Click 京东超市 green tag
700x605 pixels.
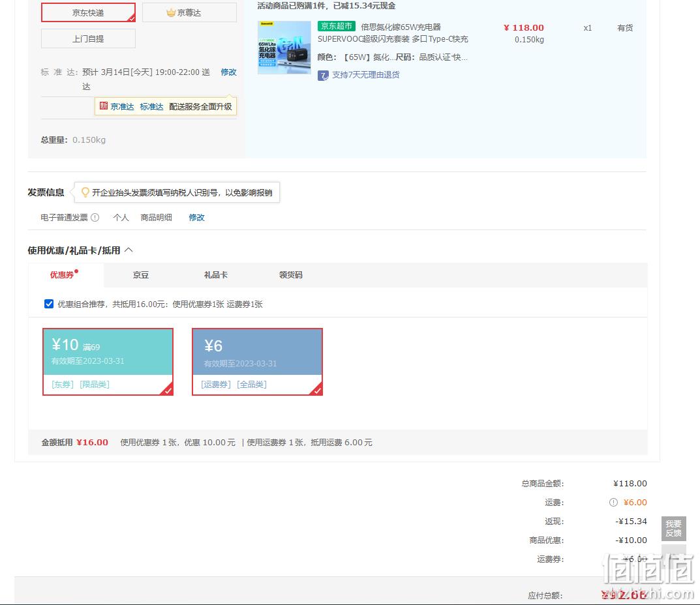pyautogui.click(x=337, y=26)
